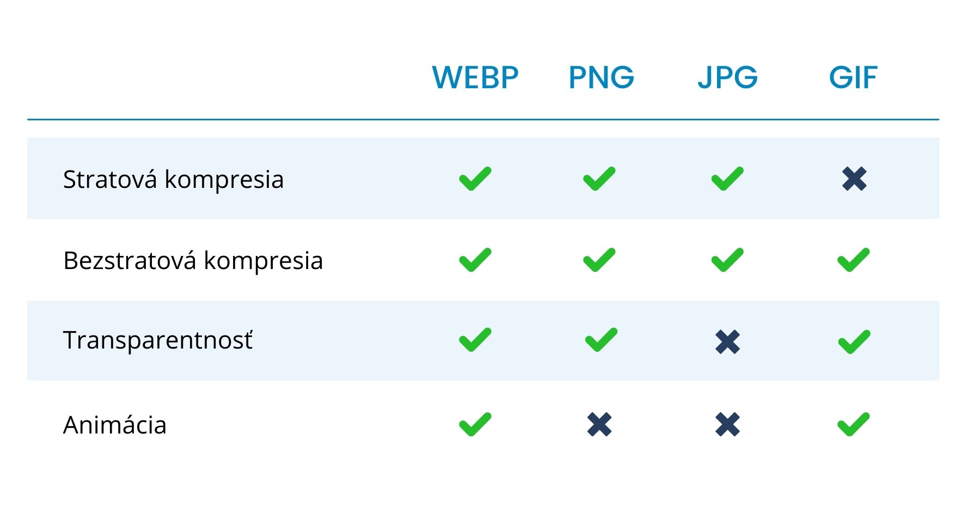Click the Bezstratová kompresia row label
The width and height of the screenshot is (980, 513).
[x=193, y=261]
